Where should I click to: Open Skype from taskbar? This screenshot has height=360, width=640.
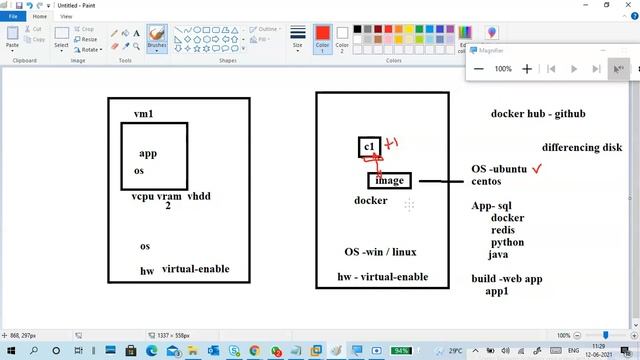[x=234, y=350]
